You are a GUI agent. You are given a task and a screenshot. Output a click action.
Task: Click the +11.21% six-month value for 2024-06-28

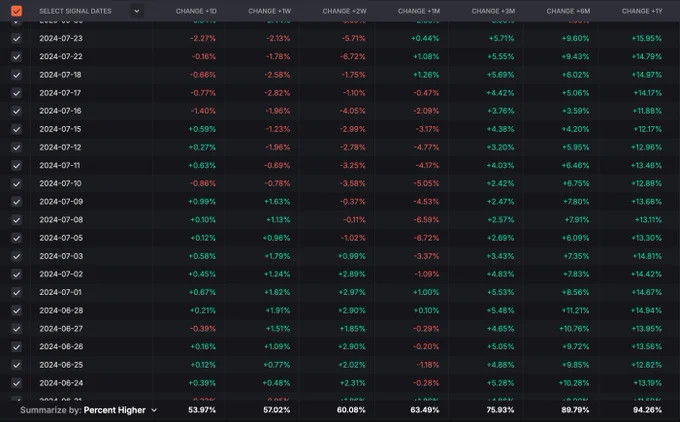tap(575, 311)
